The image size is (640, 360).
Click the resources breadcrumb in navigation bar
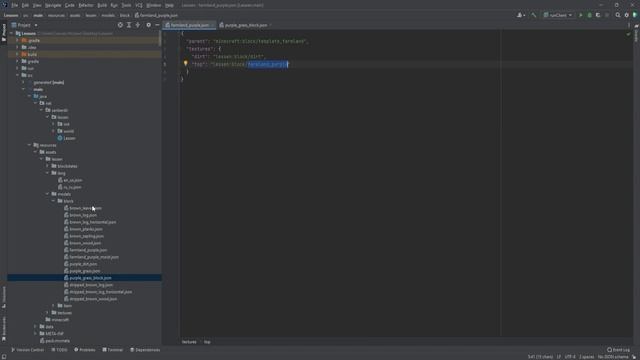[x=56, y=15]
